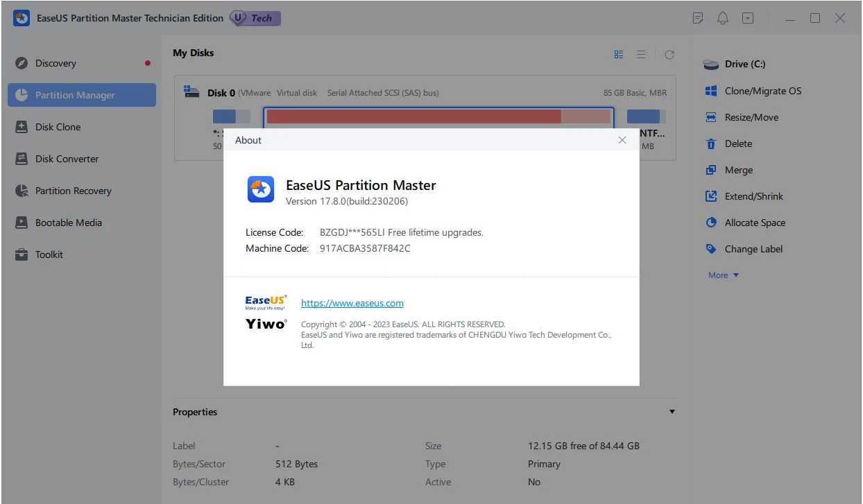863x504 pixels.
Task: Click the Tech edition badge
Action: point(255,19)
